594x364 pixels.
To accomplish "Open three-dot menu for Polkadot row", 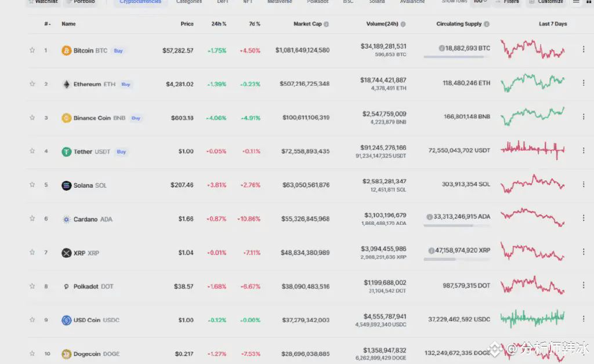I will point(584,285).
